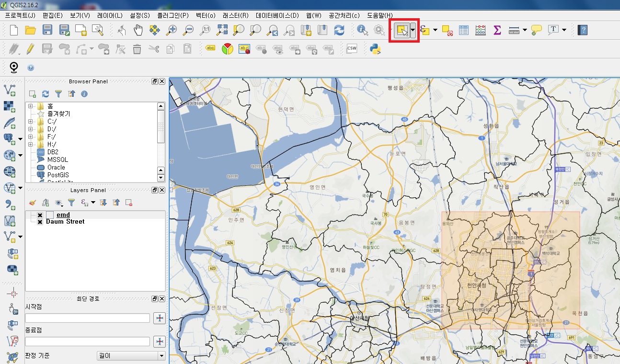Open the Help book icon

tap(583, 30)
